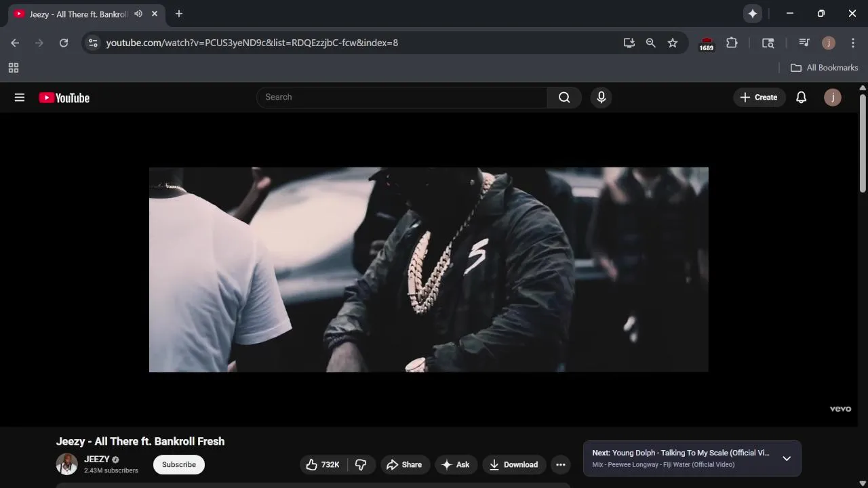This screenshot has width=868, height=488.
Task: Open the tab search side panel icon
Action: click(768, 43)
